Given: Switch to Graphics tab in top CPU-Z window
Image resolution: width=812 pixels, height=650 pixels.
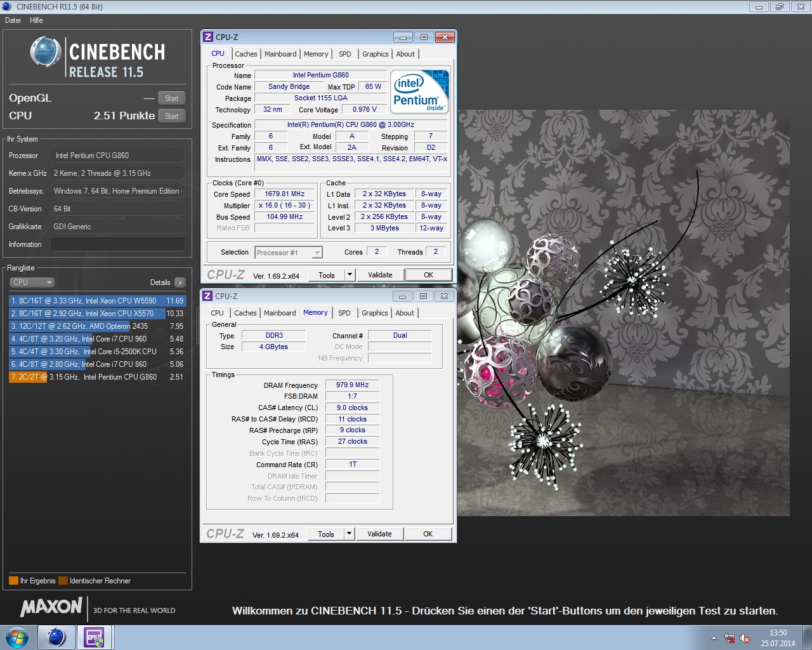Looking at the screenshot, I should tap(376, 54).
